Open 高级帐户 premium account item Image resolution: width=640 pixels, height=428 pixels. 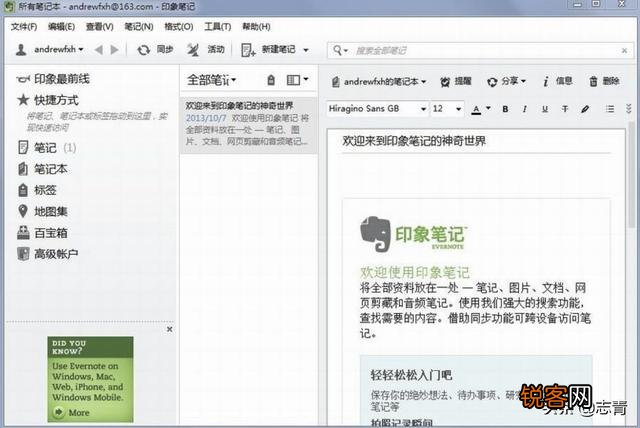coord(48,254)
